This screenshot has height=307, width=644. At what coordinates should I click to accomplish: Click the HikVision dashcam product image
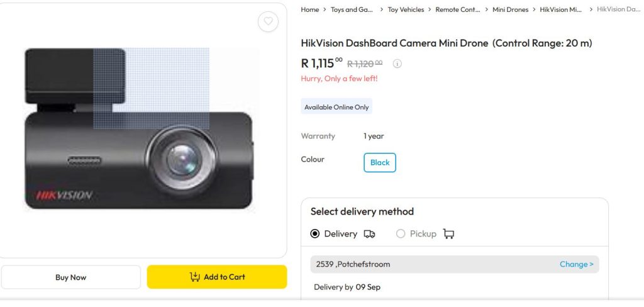tap(140, 129)
